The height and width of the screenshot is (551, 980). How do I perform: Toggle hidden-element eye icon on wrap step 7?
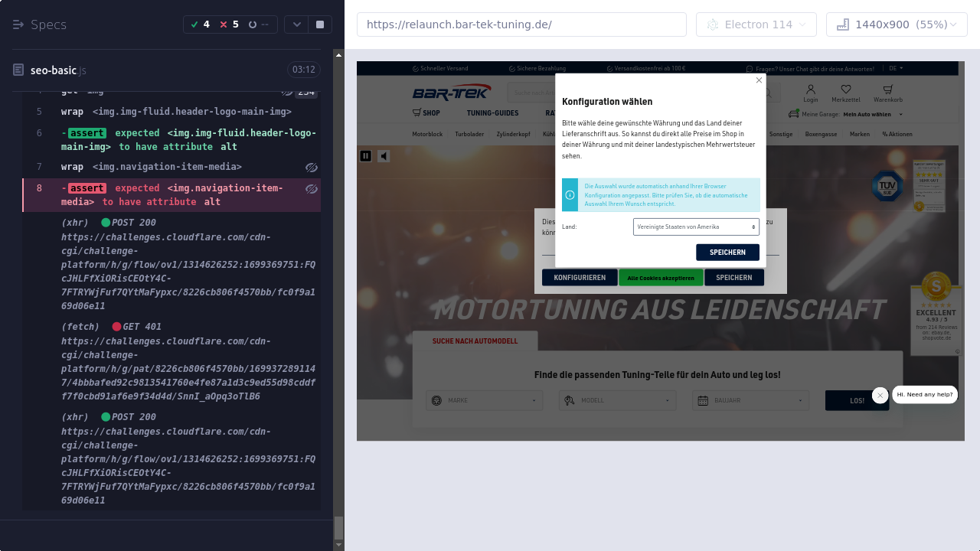pyautogui.click(x=311, y=167)
